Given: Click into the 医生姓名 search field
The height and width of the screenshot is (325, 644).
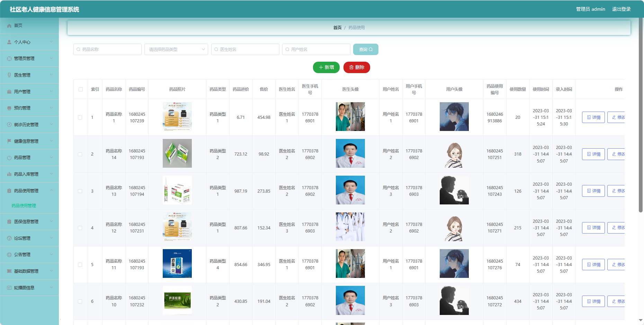Looking at the screenshot, I should (245, 50).
